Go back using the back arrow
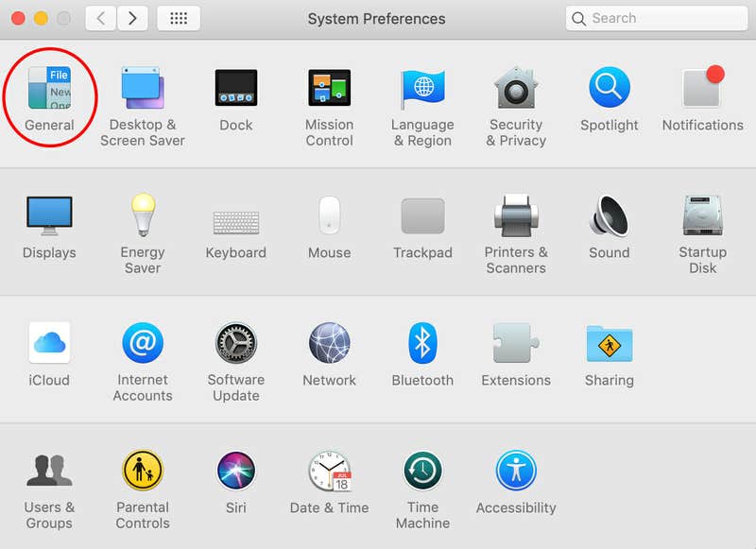 tap(99, 18)
